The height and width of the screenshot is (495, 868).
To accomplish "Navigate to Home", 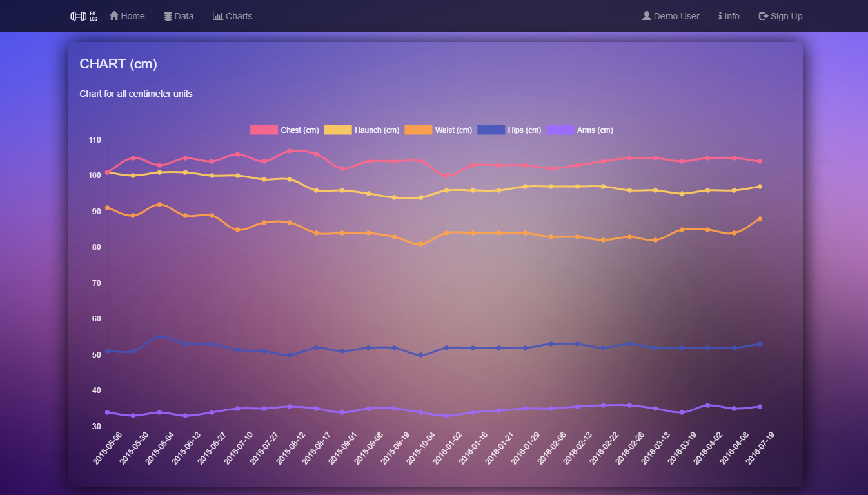I will point(127,15).
